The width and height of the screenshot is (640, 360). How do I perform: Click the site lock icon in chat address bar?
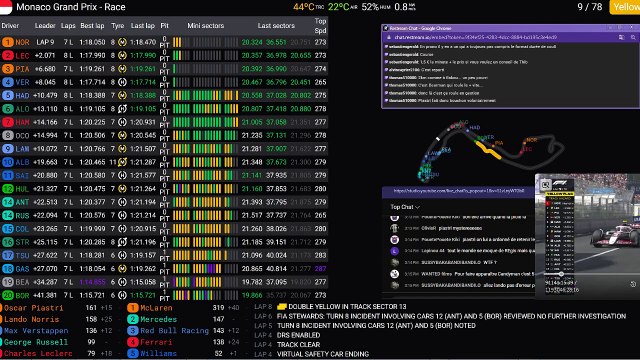(x=388, y=37)
